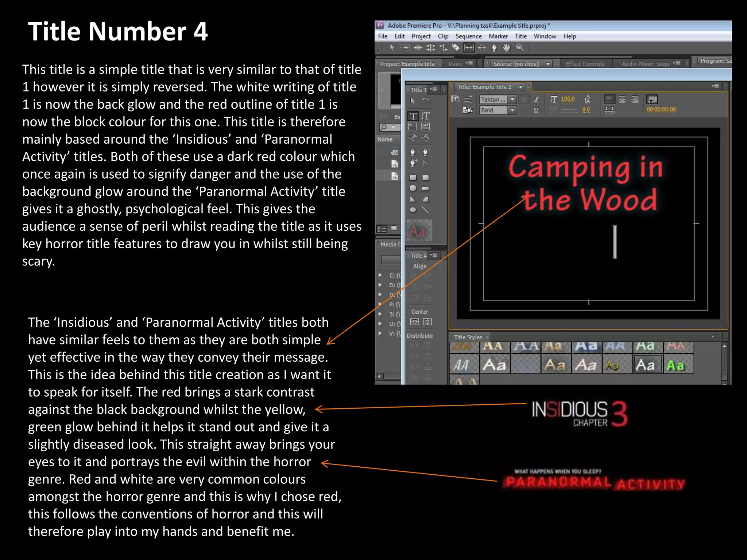Viewport: 747px width, 560px height.
Task: Click the 00:00:00:00 background video timecode
Action: [661, 109]
